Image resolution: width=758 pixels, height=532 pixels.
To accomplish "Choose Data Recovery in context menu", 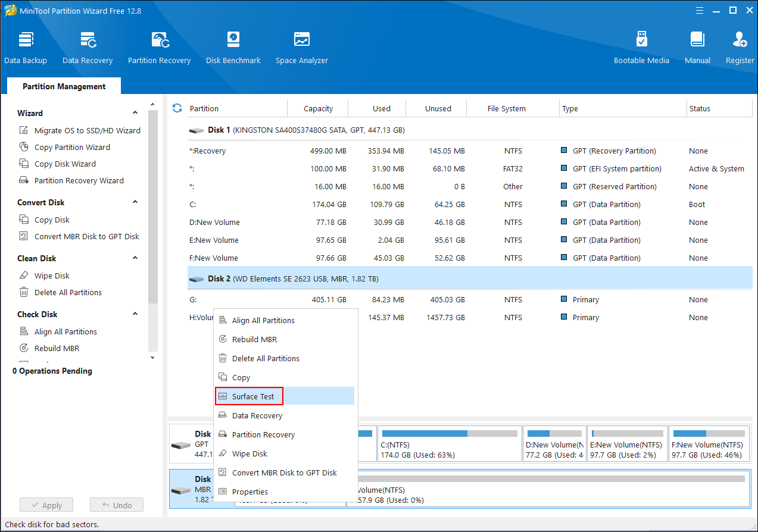I will [x=285, y=415].
